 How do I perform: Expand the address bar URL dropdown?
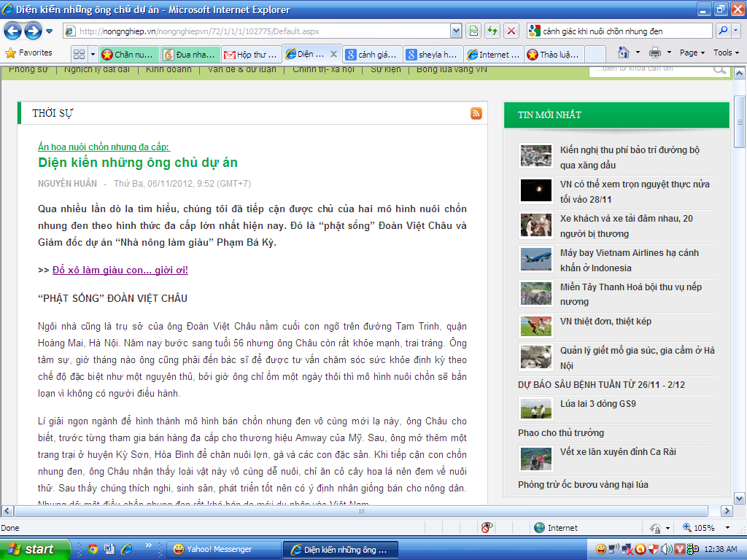(x=456, y=31)
